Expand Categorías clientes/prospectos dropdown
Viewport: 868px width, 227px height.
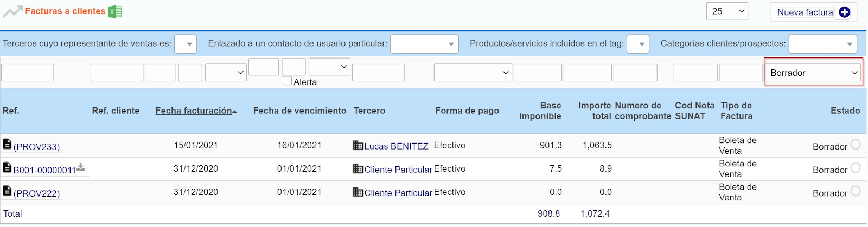click(822, 44)
